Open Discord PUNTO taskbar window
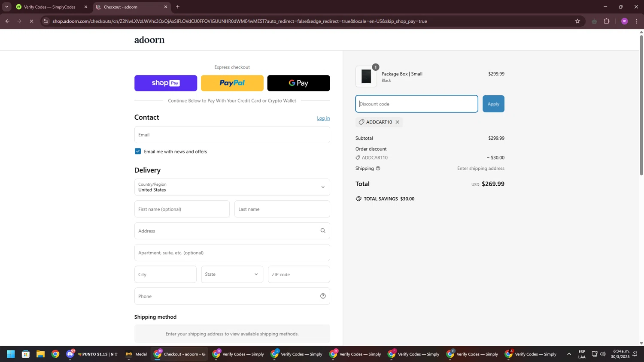The image size is (644, 362). pos(92,354)
